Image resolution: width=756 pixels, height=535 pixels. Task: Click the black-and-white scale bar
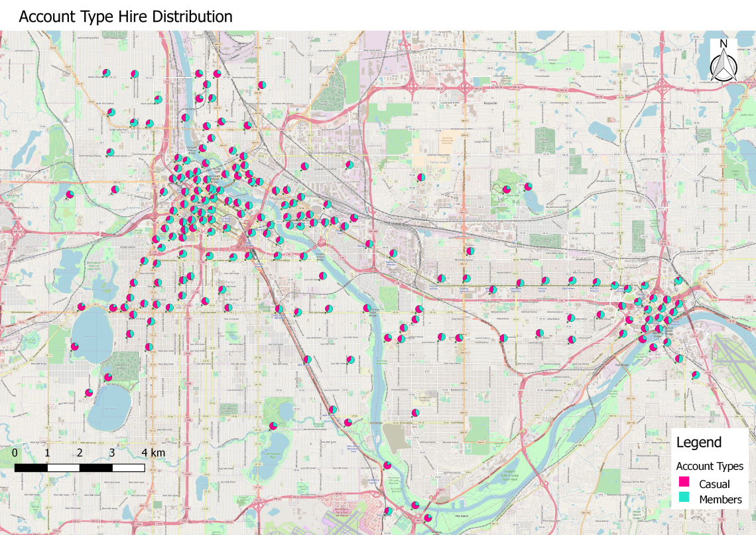[80, 467]
